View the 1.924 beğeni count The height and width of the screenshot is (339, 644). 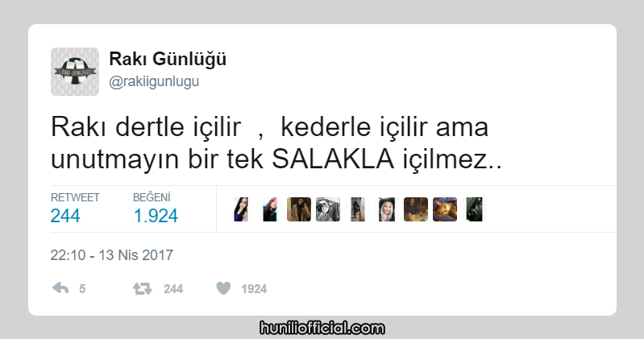pyautogui.click(x=156, y=216)
